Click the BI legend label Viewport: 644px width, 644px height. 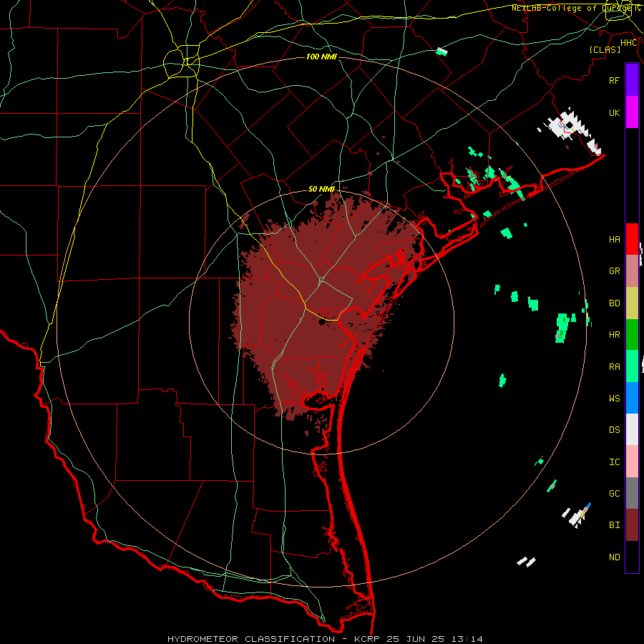coord(614,525)
